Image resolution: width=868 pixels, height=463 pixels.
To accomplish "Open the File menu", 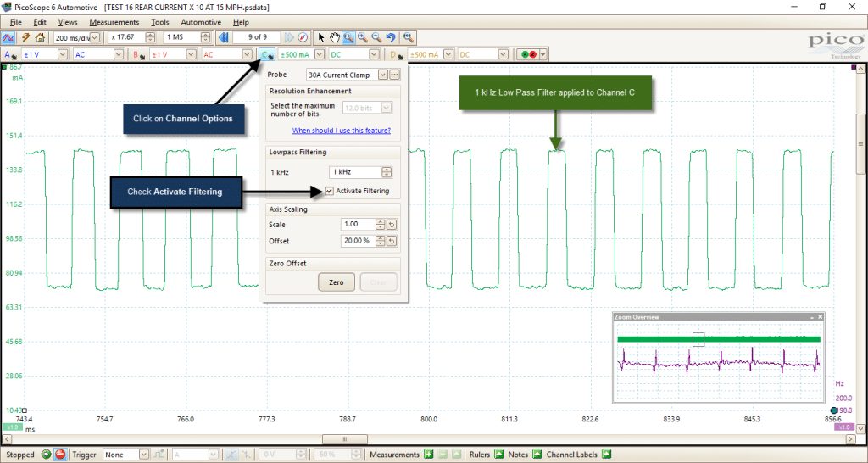I will point(15,22).
